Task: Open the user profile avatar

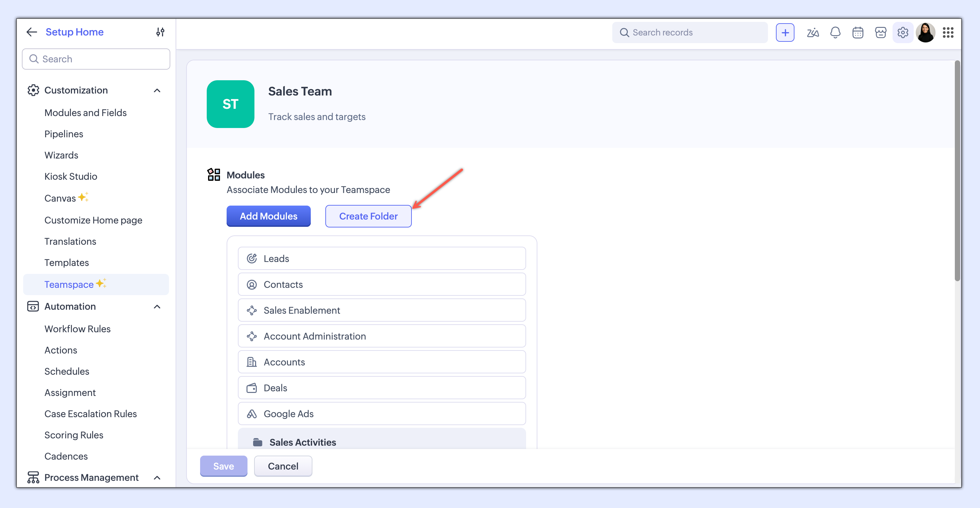Action: click(925, 33)
